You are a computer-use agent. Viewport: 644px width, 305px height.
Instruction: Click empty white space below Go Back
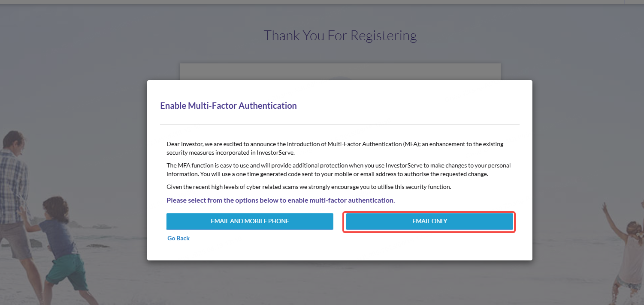340,251
